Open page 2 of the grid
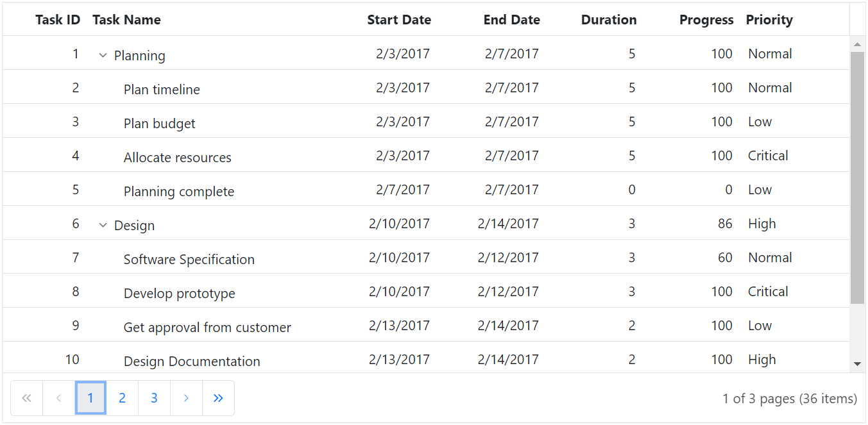868x425 pixels. click(122, 397)
